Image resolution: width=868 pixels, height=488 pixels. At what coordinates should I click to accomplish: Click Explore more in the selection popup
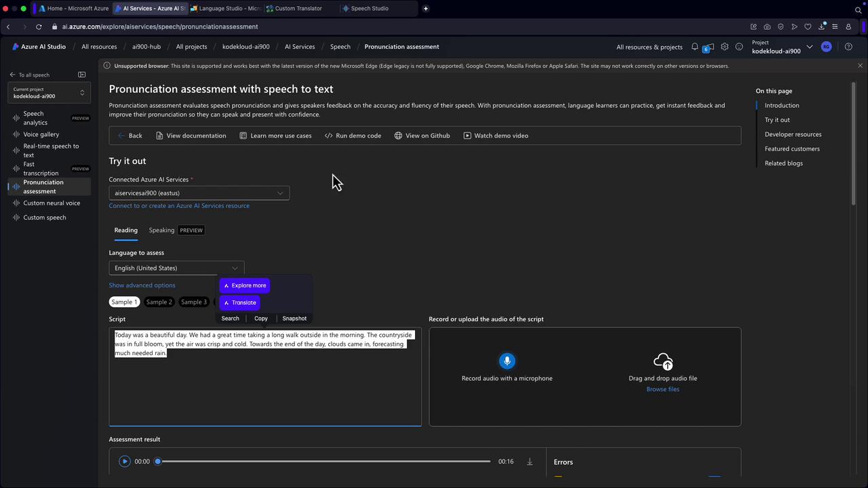245,285
